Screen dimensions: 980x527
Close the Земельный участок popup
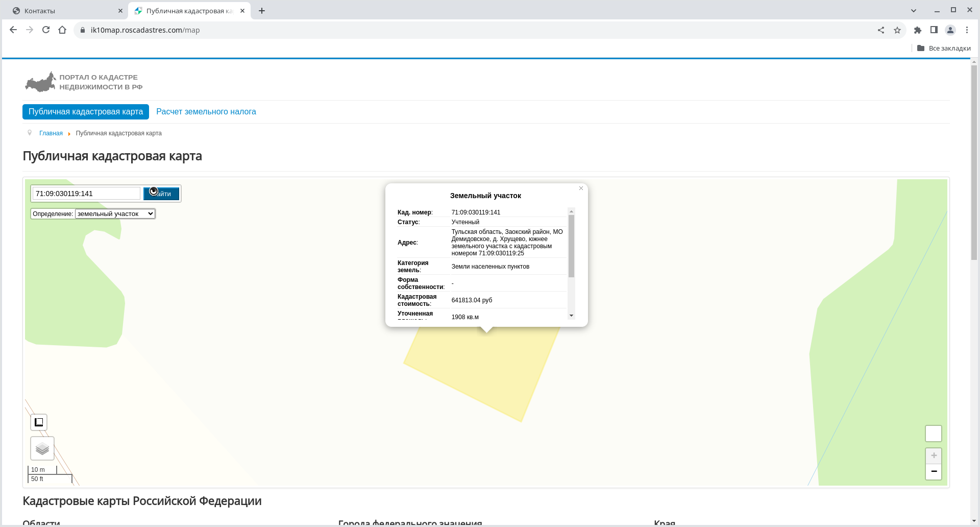coord(581,188)
